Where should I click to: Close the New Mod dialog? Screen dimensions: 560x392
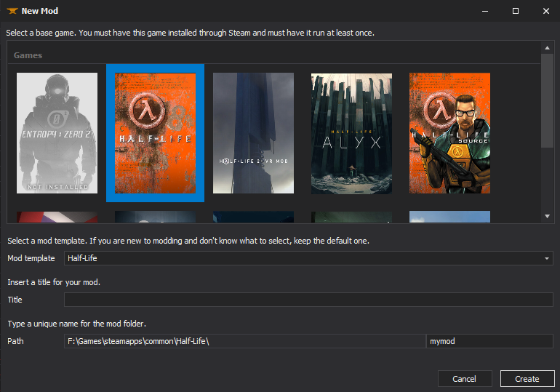pyautogui.click(x=546, y=11)
